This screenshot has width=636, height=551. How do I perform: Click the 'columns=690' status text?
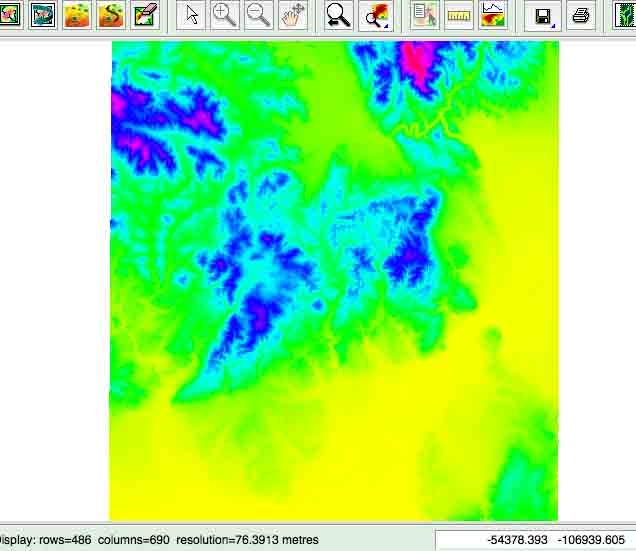134,540
